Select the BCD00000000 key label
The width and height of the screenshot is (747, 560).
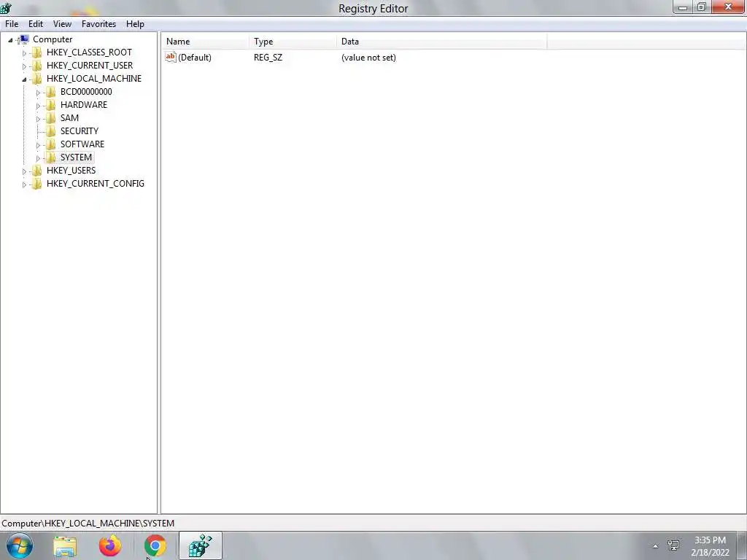click(86, 92)
